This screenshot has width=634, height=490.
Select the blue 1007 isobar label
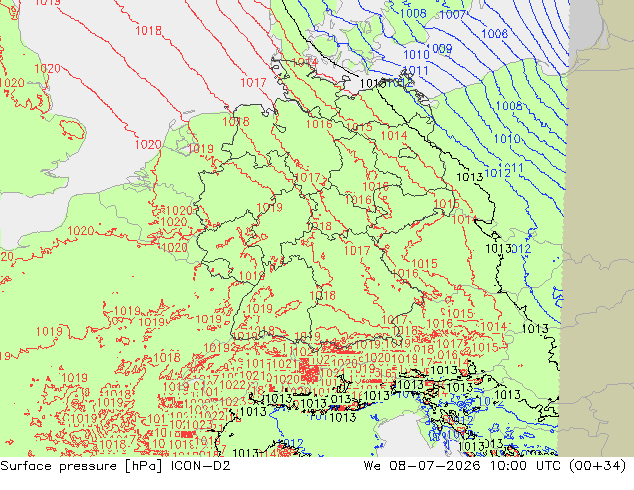click(x=452, y=15)
